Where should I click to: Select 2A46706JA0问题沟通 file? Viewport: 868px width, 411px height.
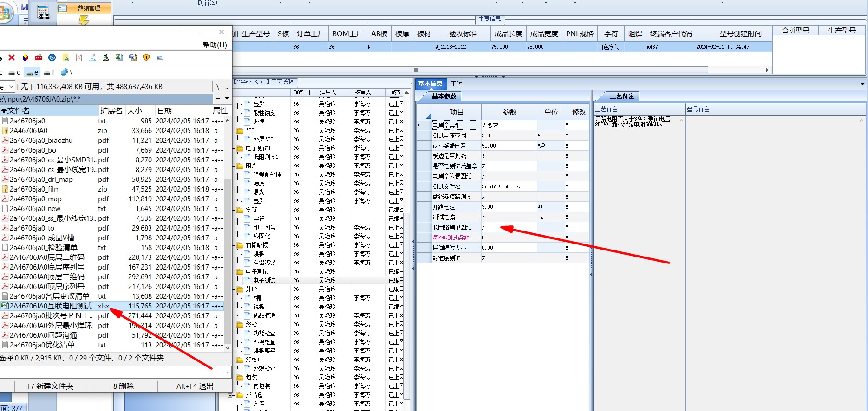click(x=111, y=335)
